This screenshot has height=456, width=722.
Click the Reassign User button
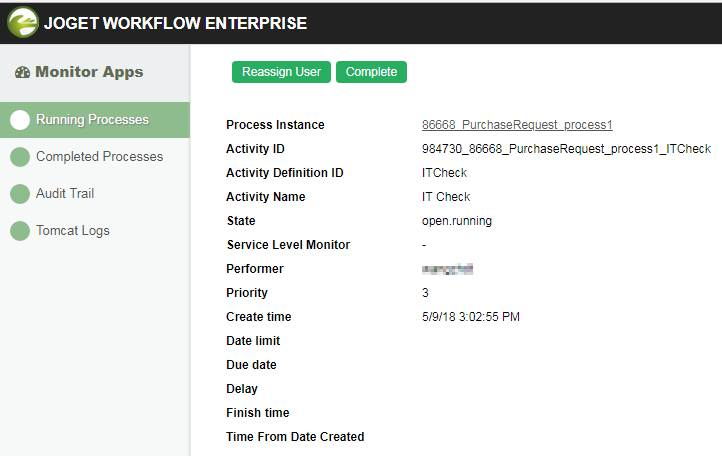coord(281,72)
